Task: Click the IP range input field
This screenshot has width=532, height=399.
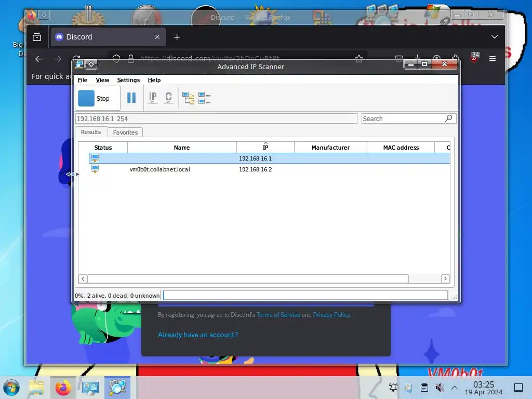Action: tap(217, 118)
